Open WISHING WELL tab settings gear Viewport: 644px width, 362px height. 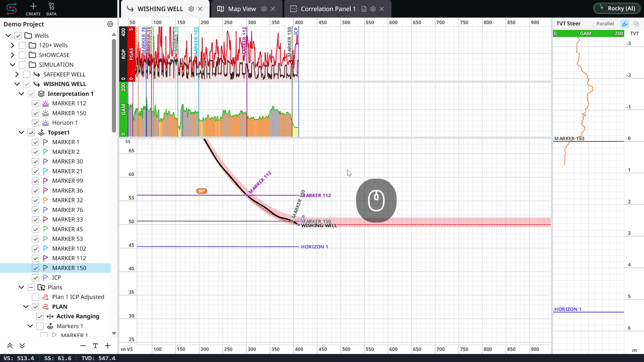[x=191, y=9]
